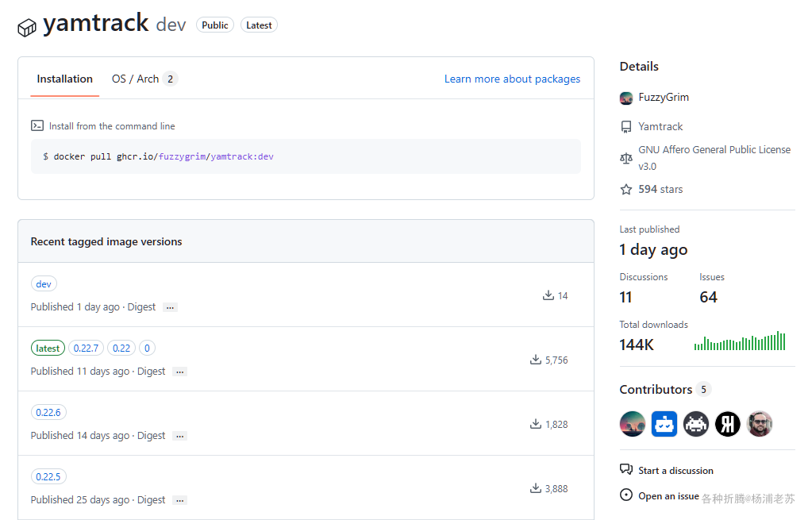Click the star icon beside 594 stars

(x=626, y=190)
